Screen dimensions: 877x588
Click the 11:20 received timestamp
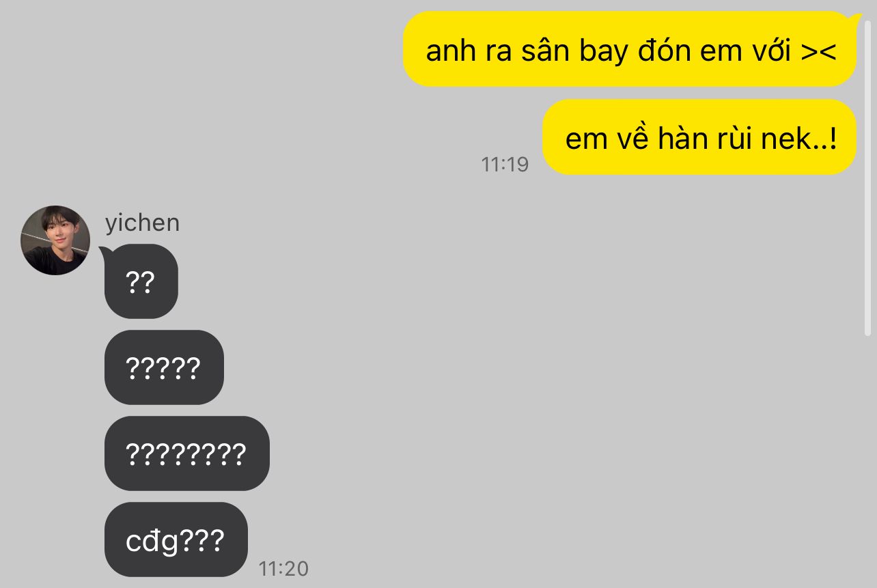click(283, 568)
